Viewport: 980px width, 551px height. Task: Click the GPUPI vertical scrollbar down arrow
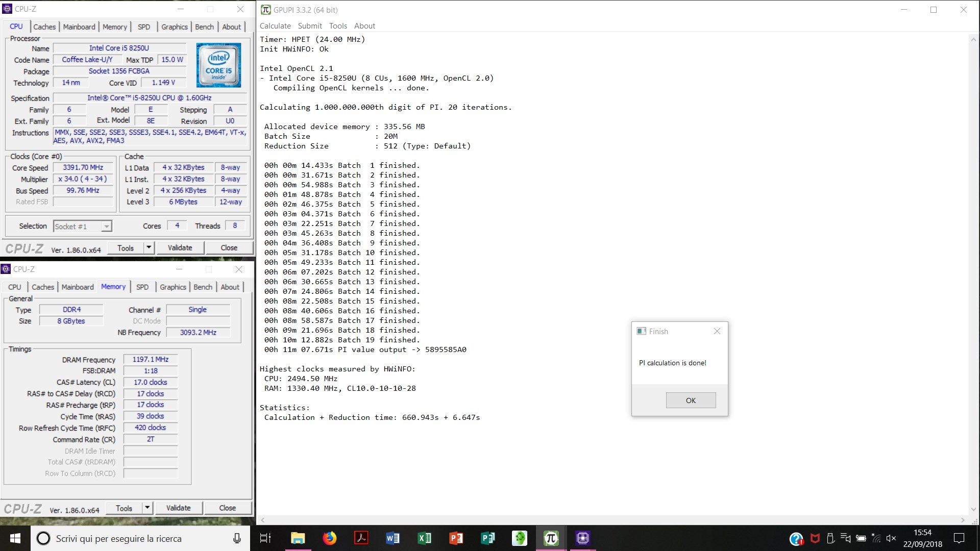click(973, 509)
